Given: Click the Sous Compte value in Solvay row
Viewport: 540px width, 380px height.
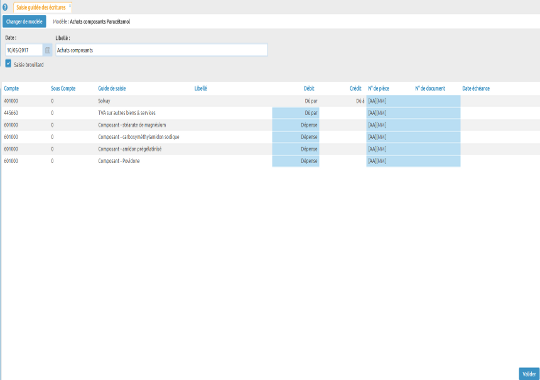Looking at the screenshot, I should coord(52,101).
